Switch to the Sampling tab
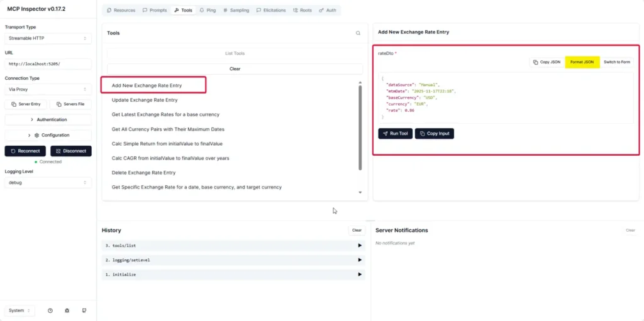 [236, 11]
